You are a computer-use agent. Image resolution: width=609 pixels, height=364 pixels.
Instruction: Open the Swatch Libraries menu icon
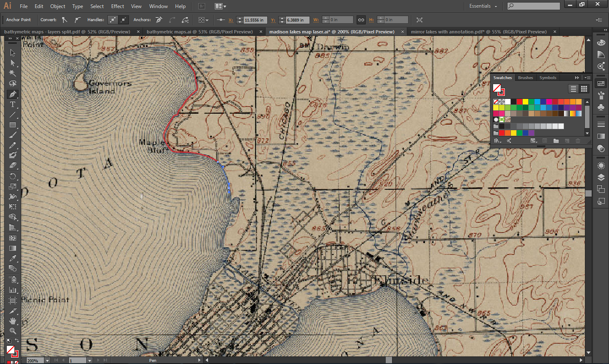pos(497,141)
